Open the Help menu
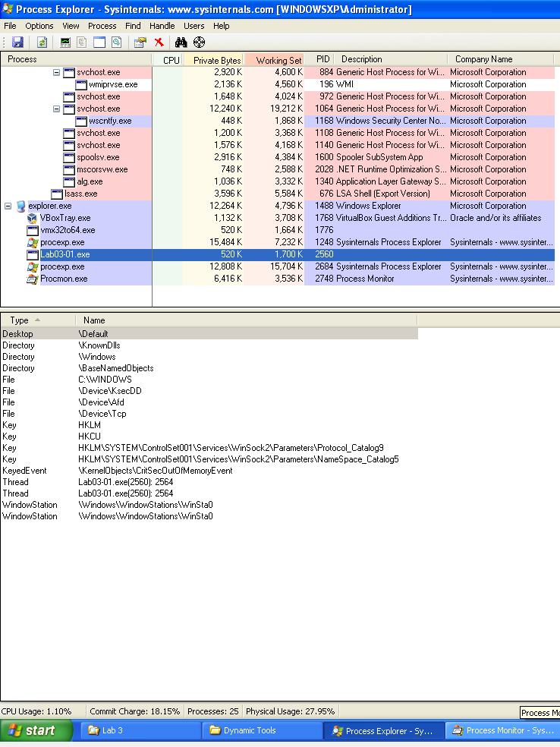Viewport: 560px width, 747px height. (221, 26)
